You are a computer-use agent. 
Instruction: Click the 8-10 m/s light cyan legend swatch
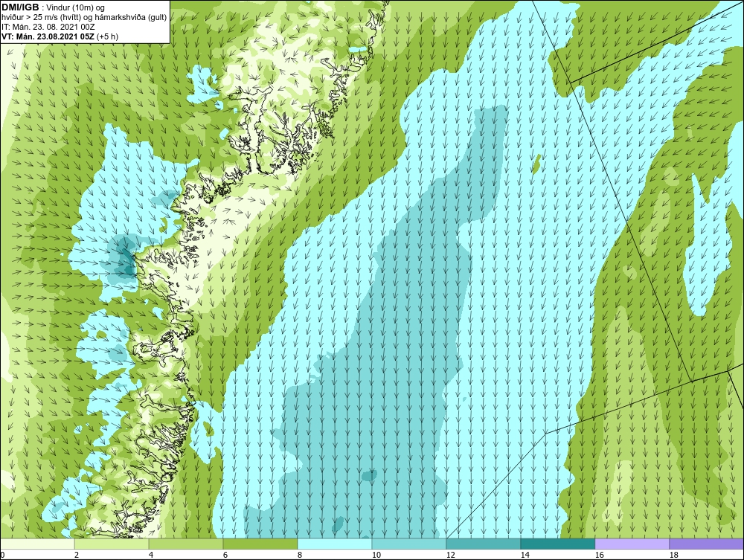[335, 544]
